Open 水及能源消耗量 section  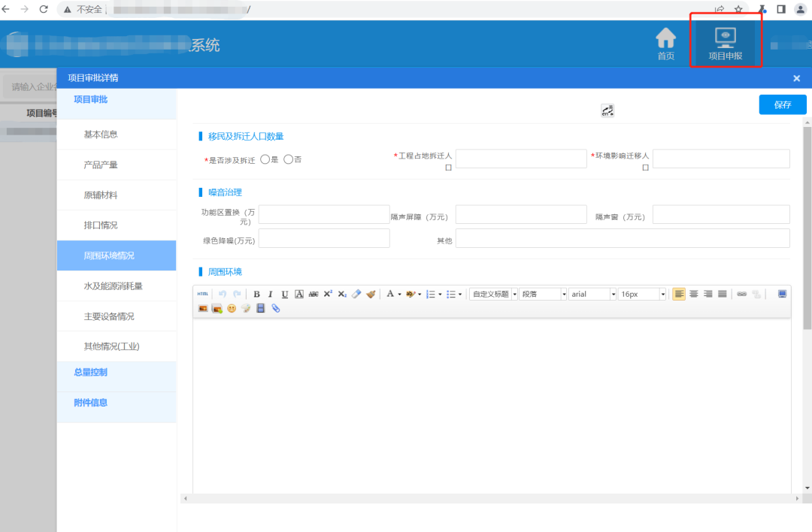tap(117, 286)
